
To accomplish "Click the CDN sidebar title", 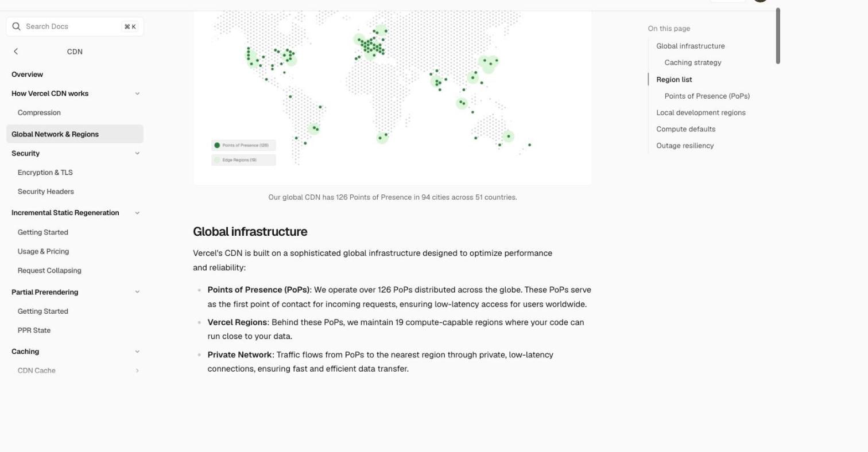I will (x=75, y=52).
